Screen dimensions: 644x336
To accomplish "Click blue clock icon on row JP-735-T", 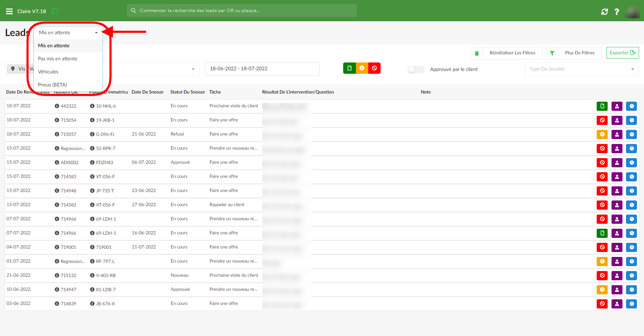I will pyautogui.click(x=631, y=191).
